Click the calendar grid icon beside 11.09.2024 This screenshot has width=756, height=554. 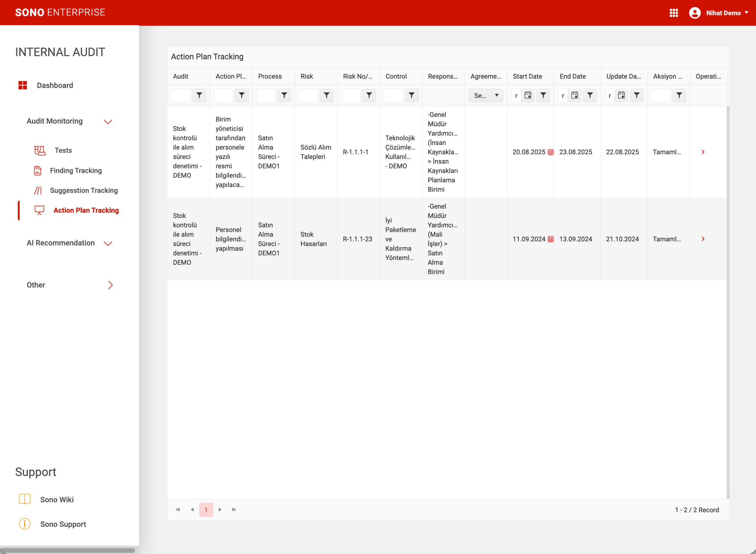click(x=550, y=239)
